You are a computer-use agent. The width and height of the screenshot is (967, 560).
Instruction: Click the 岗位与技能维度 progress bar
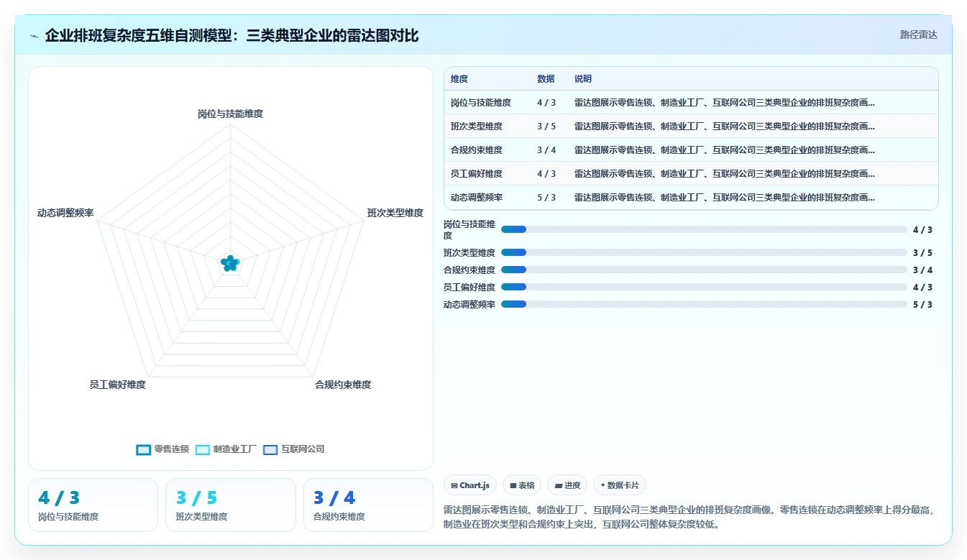704,229
